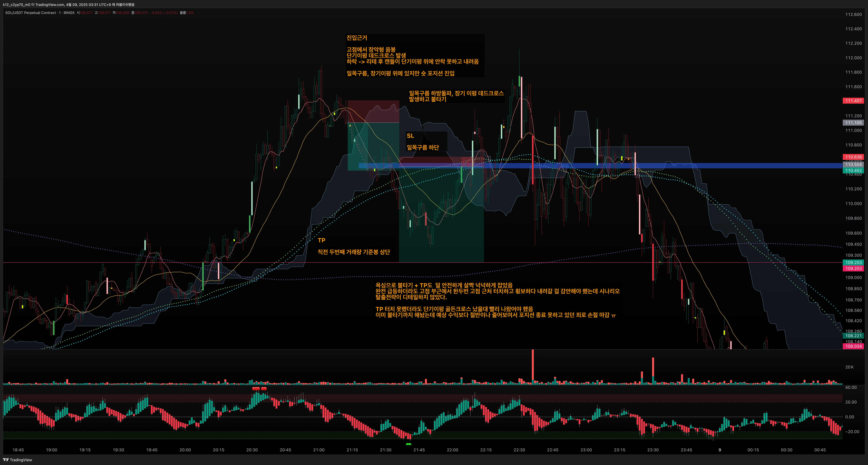This screenshot has height=465, width=868.
Task: Click the SL label on the chart
Action: click(410, 136)
